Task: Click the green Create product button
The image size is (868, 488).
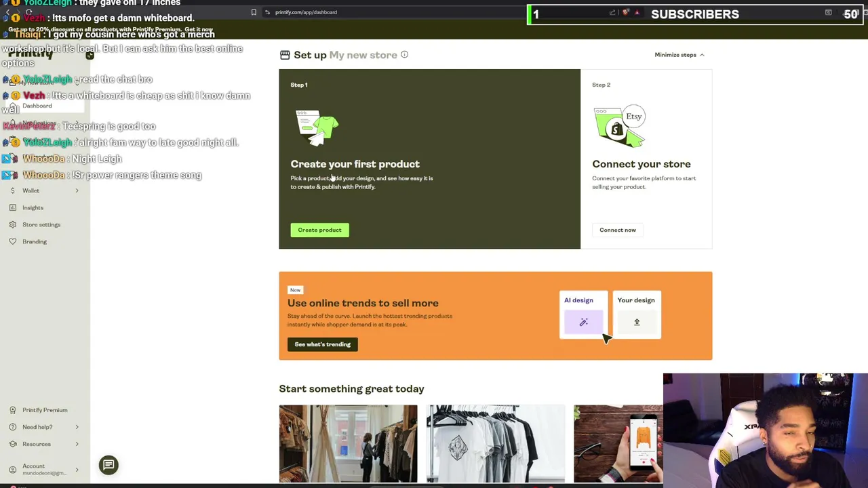Action: [x=319, y=230]
